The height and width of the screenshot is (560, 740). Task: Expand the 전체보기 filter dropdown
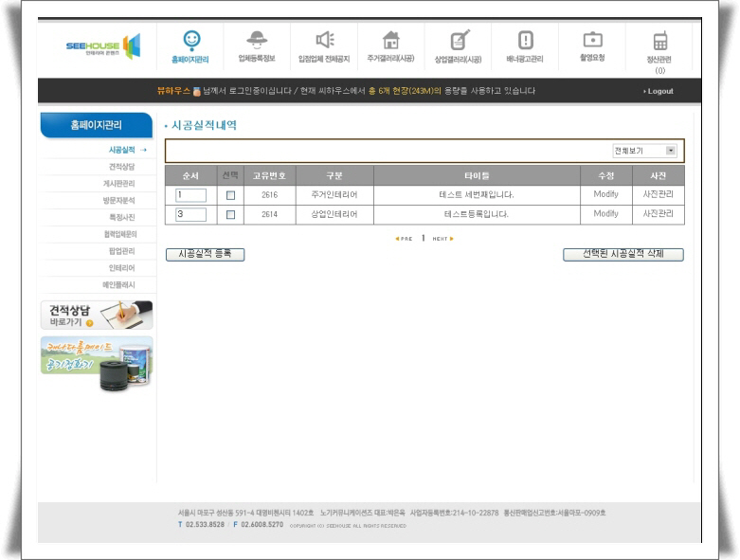coord(671,151)
